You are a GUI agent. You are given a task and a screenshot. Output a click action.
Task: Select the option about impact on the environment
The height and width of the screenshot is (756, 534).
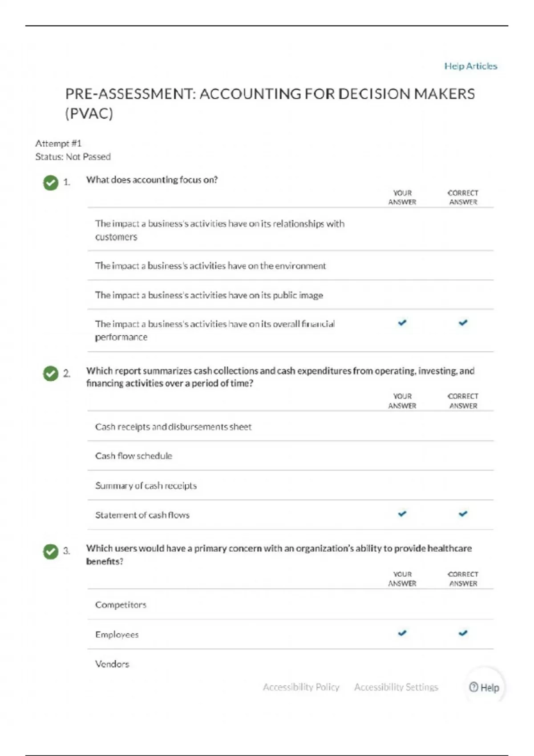tap(210, 266)
